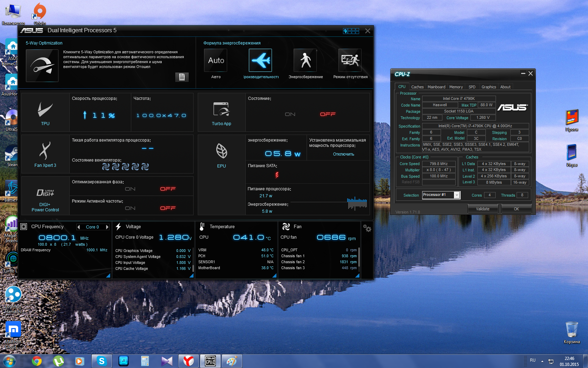Open monitor settings gear icon
The height and width of the screenshot is (368, 588).
(367, 228)
